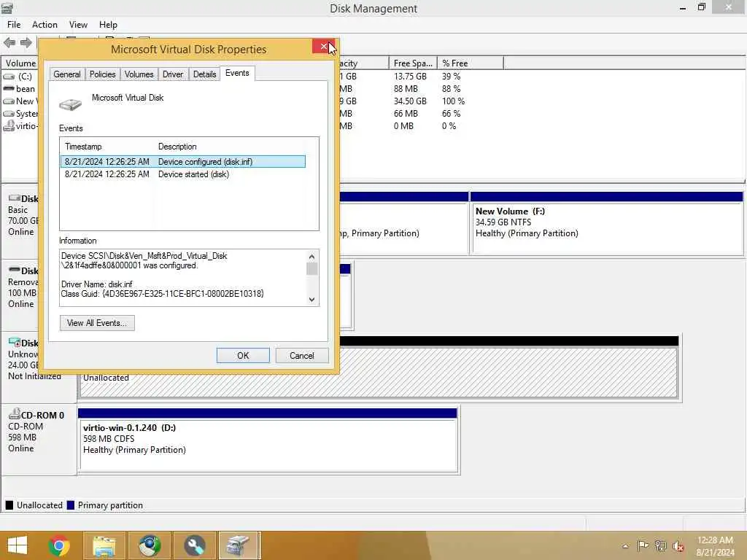Open the Volumes tab

(139, 74)
